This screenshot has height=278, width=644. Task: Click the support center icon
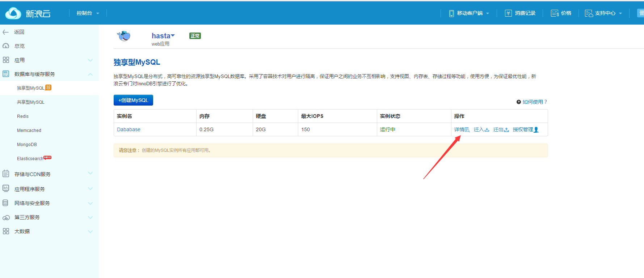click(x=589, y=13)
